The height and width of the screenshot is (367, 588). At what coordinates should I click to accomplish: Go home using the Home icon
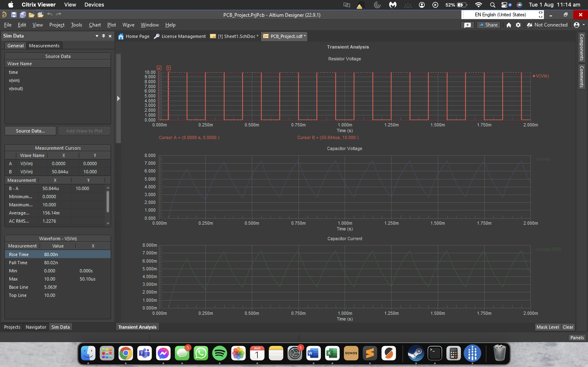pyautogui.click(x=508, y=25)
